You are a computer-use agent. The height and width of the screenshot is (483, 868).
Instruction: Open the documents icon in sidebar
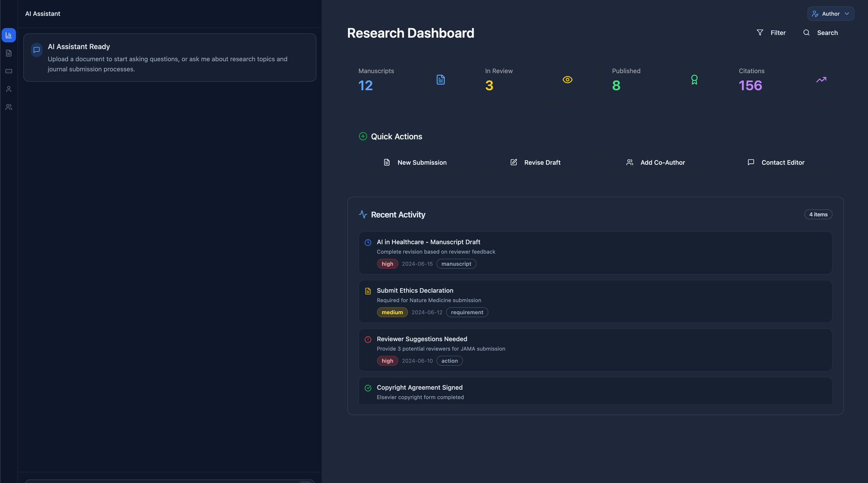[x=9, y=53]
